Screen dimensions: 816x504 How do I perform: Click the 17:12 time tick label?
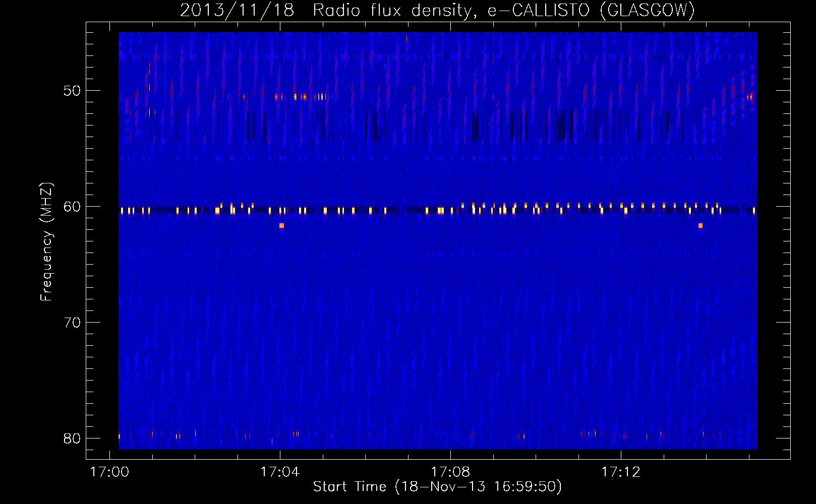pos(621,472)
